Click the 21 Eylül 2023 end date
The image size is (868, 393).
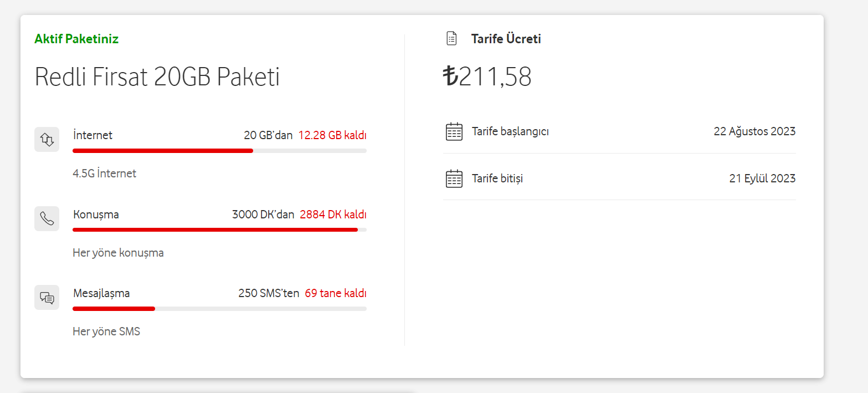762,178
